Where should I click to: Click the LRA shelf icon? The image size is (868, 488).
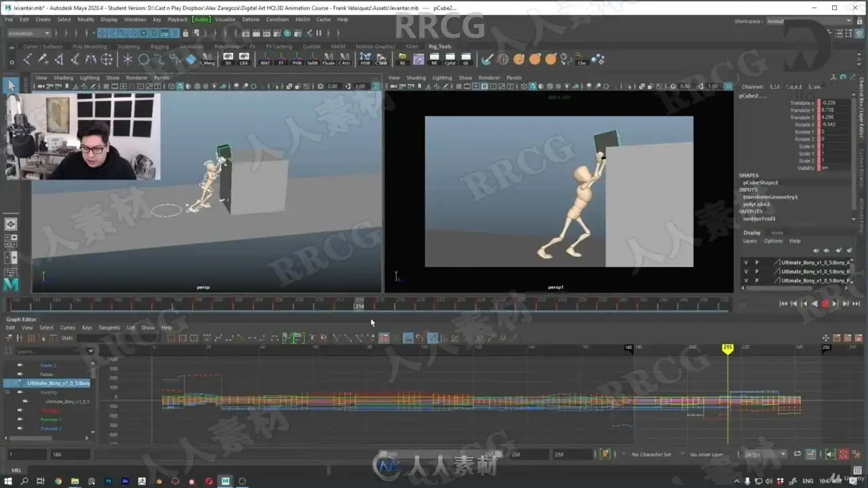pyautogui.click(x=244, y=59)
